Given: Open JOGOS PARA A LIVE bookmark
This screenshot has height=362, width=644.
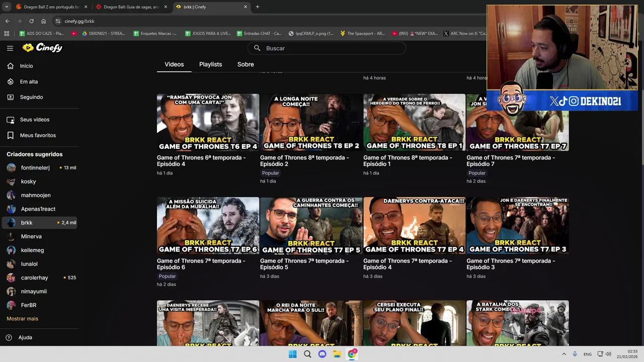Looking at the screenshot, I should 208,34.
